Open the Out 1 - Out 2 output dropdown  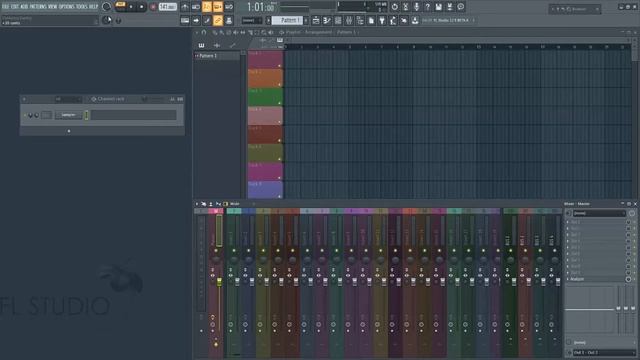tap(604, 353)
